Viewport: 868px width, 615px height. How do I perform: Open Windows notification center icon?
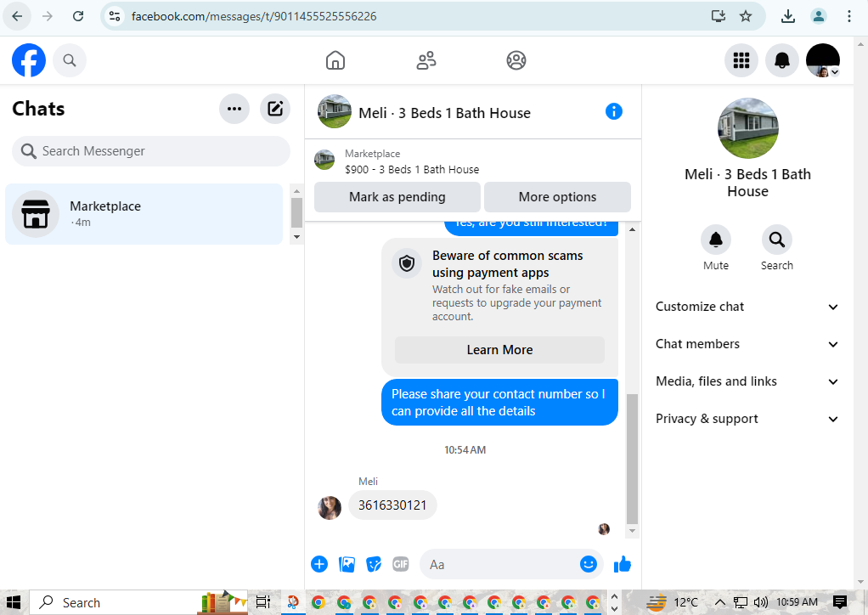[x=840, y=602]
